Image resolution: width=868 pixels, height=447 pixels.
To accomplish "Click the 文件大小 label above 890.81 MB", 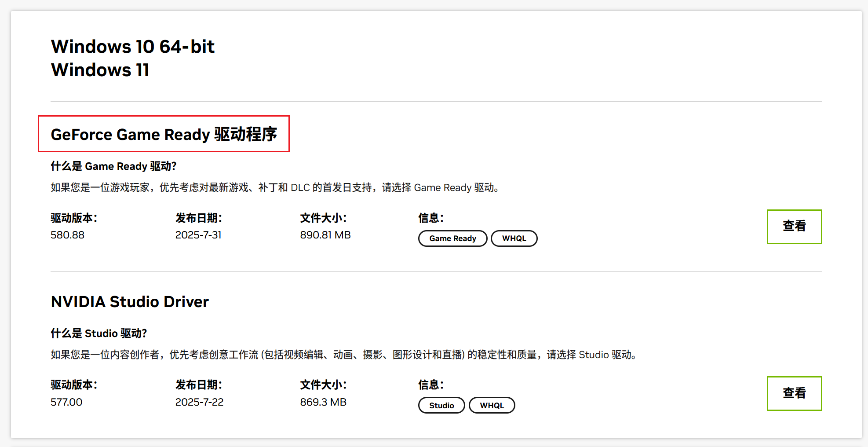I will coord(324,218).
